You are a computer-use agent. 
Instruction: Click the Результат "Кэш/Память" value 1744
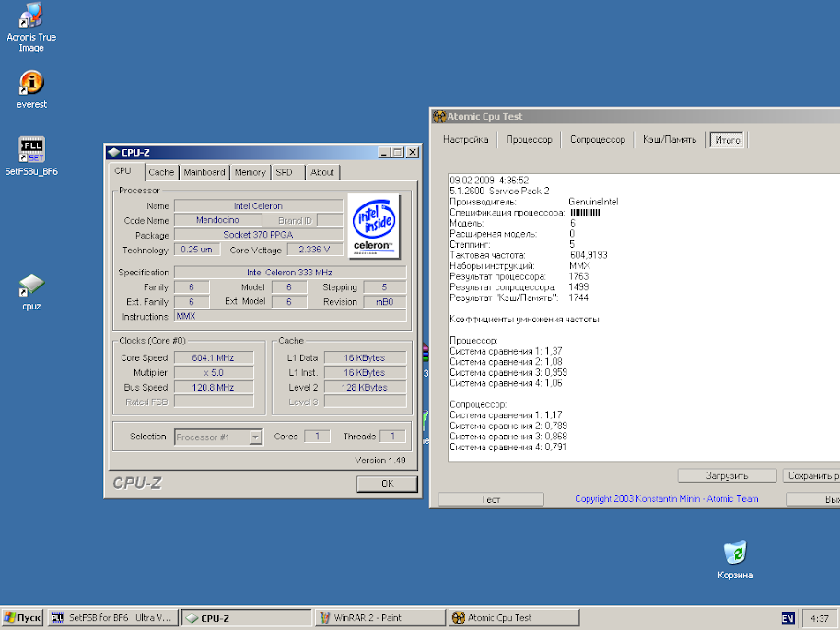(578, 297)
